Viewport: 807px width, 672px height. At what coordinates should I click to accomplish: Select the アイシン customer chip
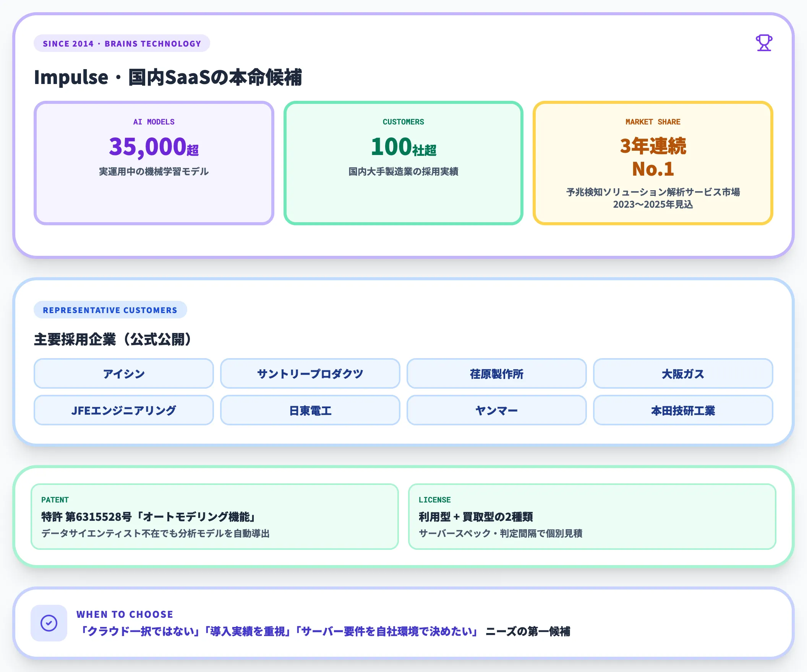point(124,374)
